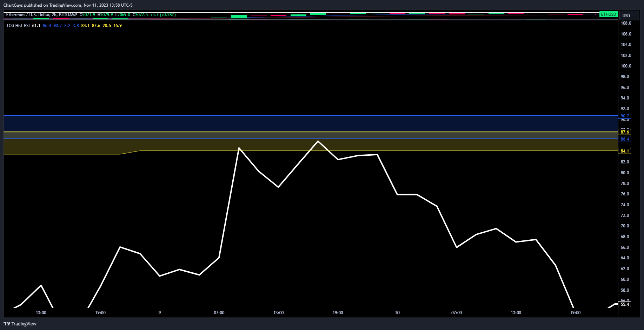Click the 70.0 tick on price axis

[625, 226]
